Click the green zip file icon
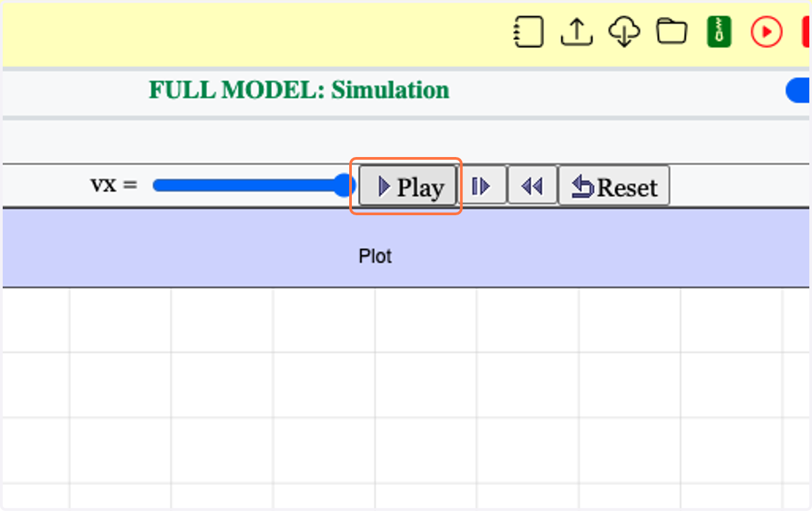Screen dimensions: 812x511 coord(719,32)
